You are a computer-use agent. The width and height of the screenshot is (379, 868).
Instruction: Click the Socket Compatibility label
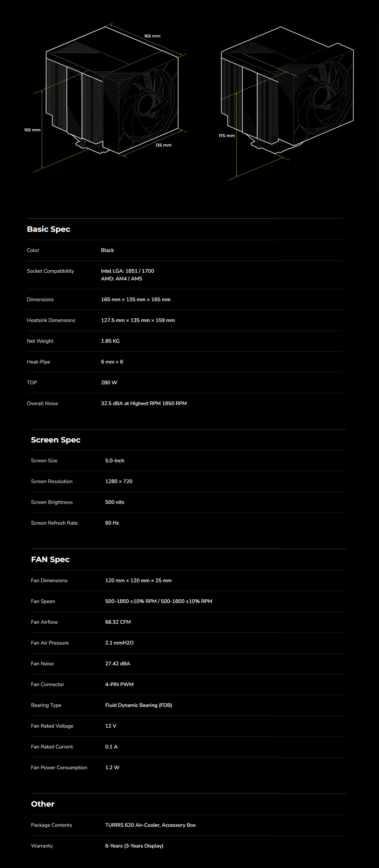click(51, 271)
